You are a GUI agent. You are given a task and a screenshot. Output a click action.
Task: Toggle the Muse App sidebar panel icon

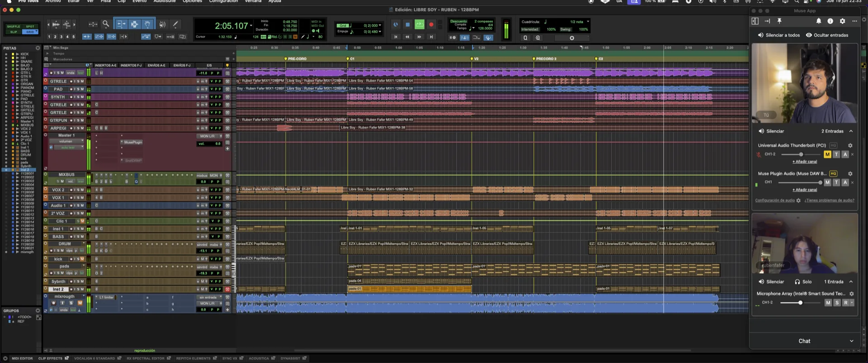755,21
